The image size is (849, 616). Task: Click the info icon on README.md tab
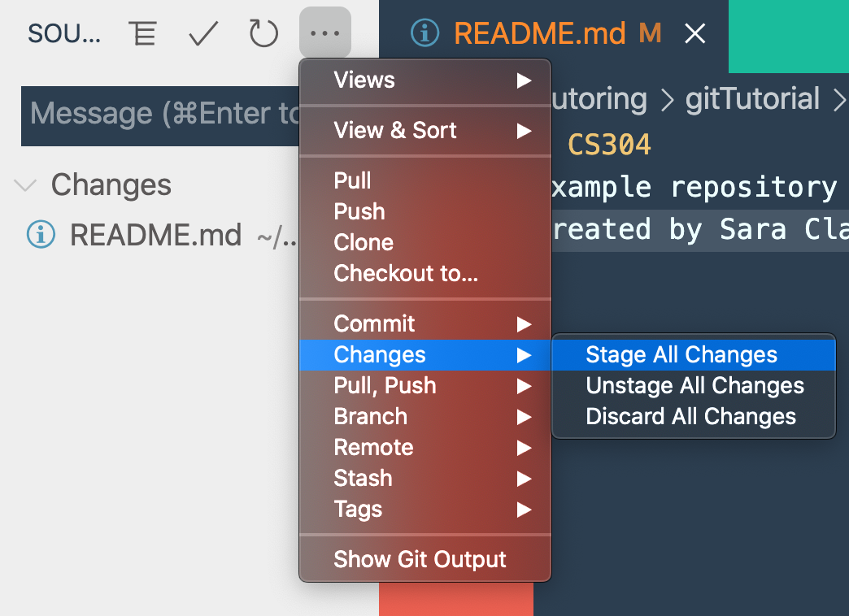(425, 33)
